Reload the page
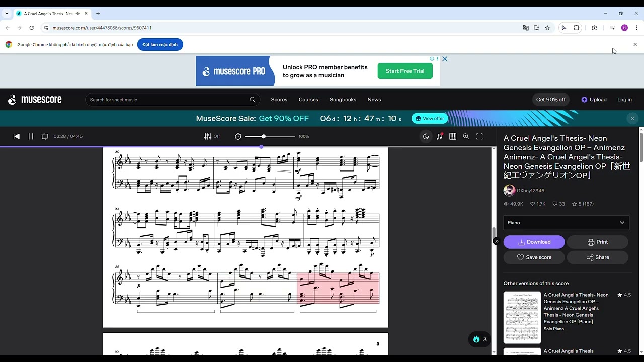 (x=31, y=28)
